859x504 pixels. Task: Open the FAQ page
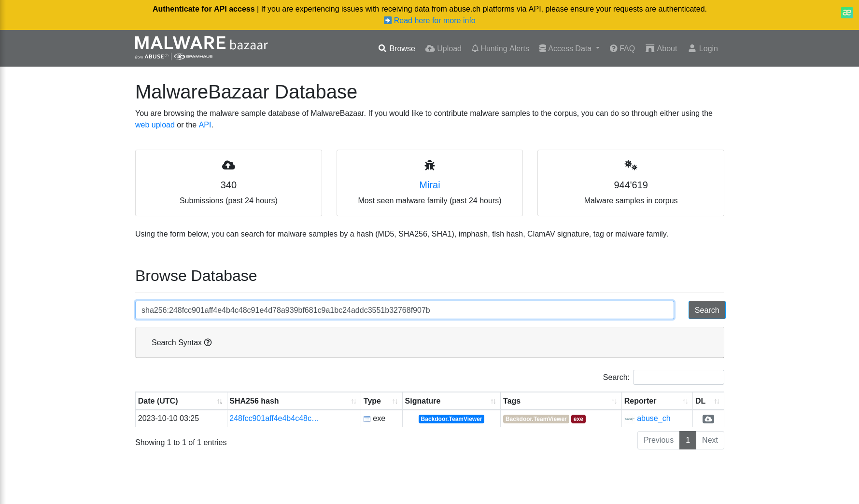pos(622,48)
